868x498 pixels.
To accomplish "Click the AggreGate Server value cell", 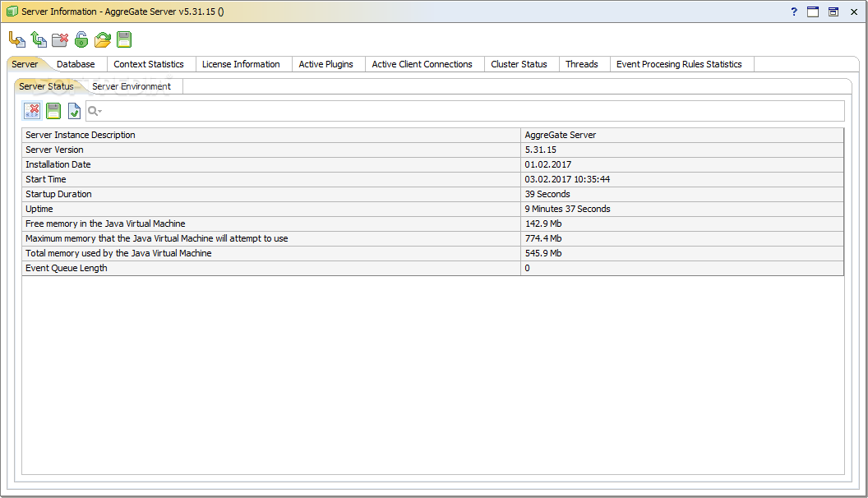I will tap(682, 135).
